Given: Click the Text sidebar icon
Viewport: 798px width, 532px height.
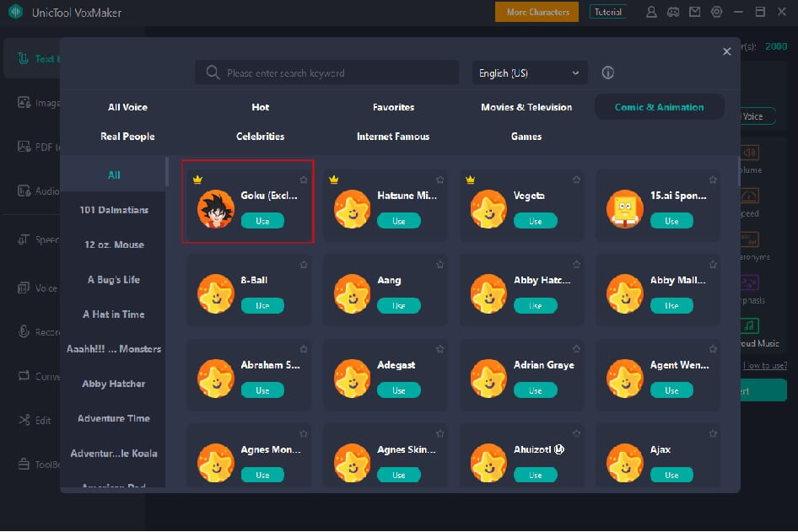Looking at the screenshot, I should click(x=23, y=58).
